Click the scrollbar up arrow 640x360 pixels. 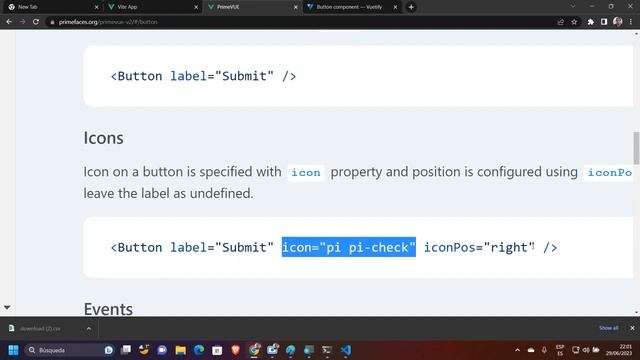coord(636,34)
